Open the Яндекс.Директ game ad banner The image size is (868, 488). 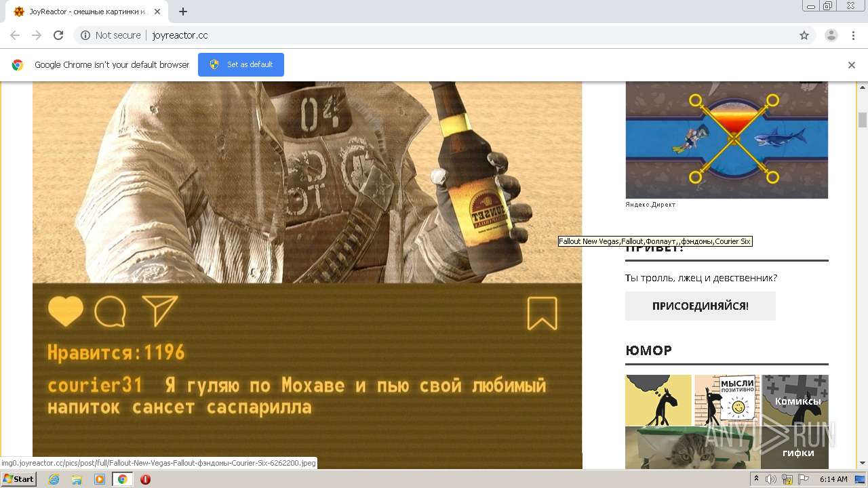tap(726, 140)
